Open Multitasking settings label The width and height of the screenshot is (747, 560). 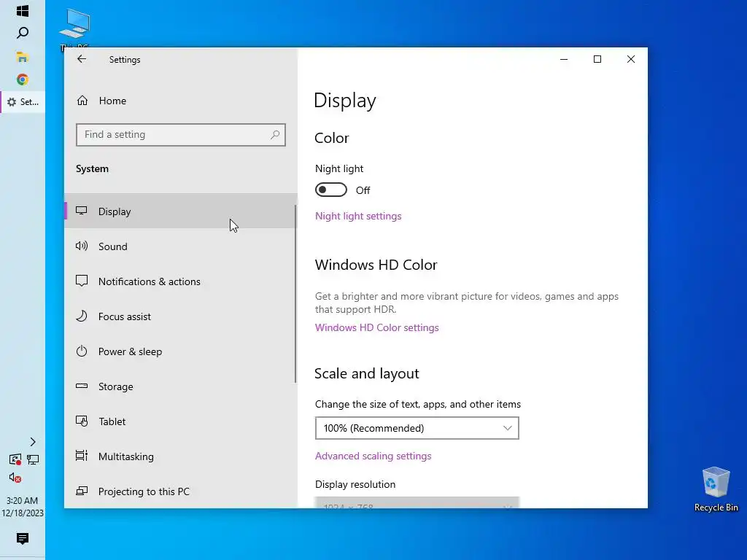click(125, 456)
